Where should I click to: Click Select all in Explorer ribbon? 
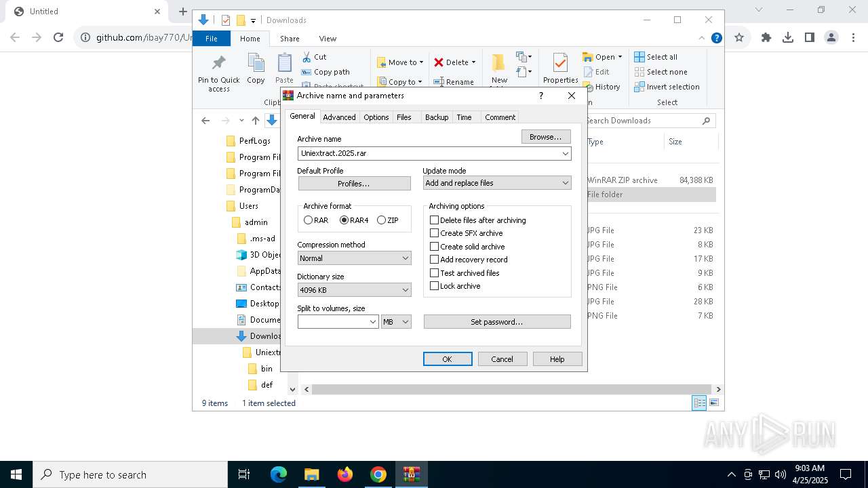tap(656, 57)
